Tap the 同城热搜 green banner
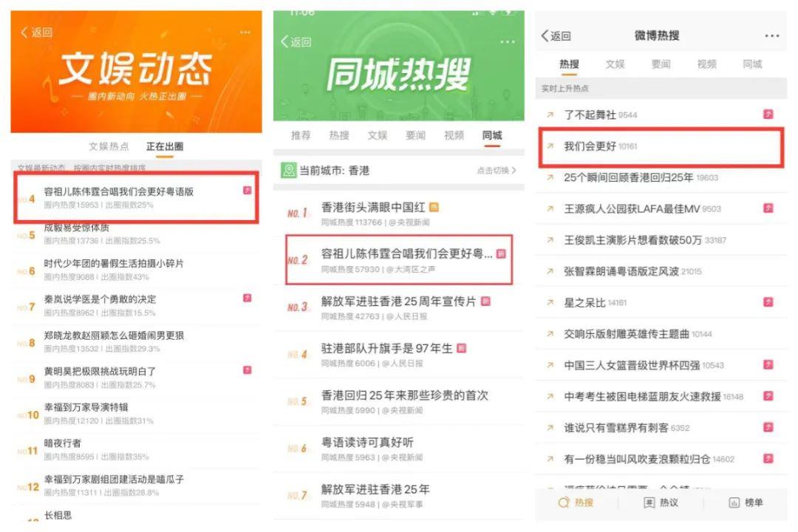 (x=399, y=74)
